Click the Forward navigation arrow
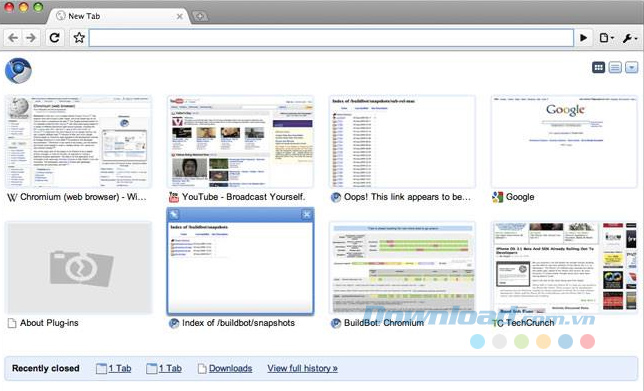The image size is (644, 391). coord(31,38)
